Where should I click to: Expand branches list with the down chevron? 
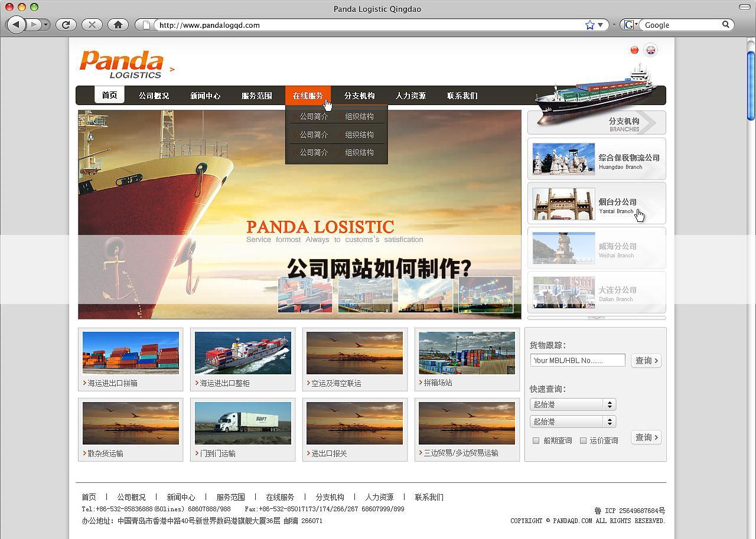point(597,318)
